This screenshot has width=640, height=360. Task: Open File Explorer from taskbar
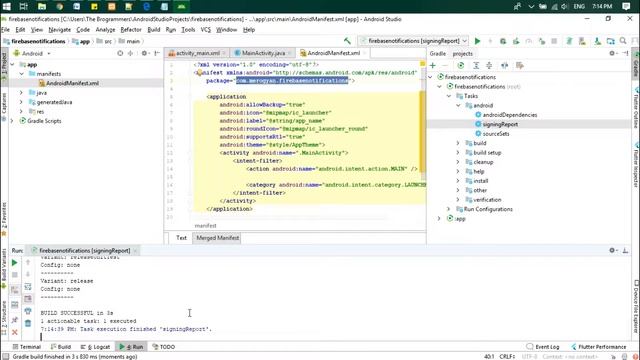[x=42, y=6]
